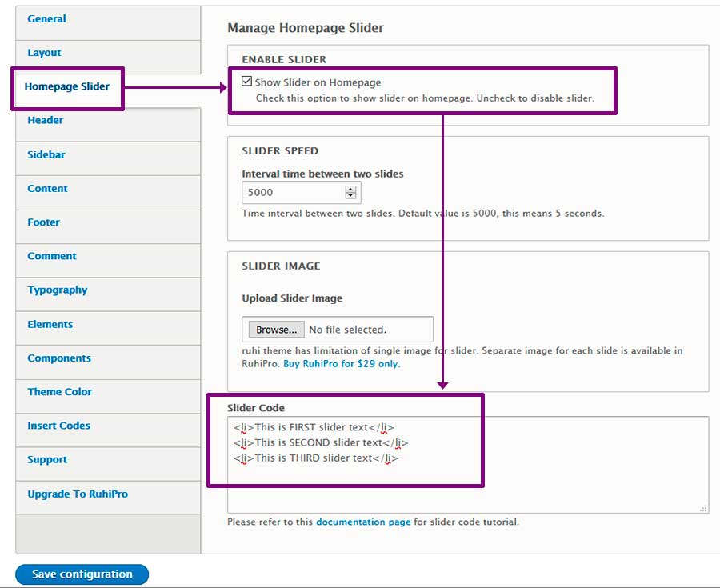Open the Upgrade To RuhiPro tab
Image resolution: width=720 pixels, height=588 pixels.
[78, 494]
